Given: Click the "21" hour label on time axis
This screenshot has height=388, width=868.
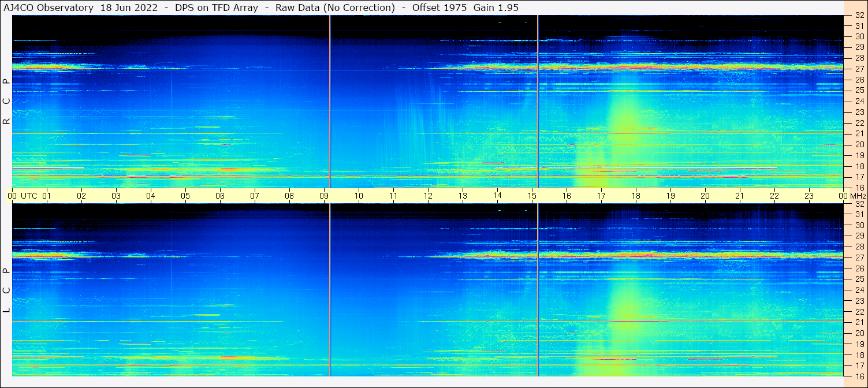Looking at the screenshot, I should pyautogui.click(x=740, y=196).
